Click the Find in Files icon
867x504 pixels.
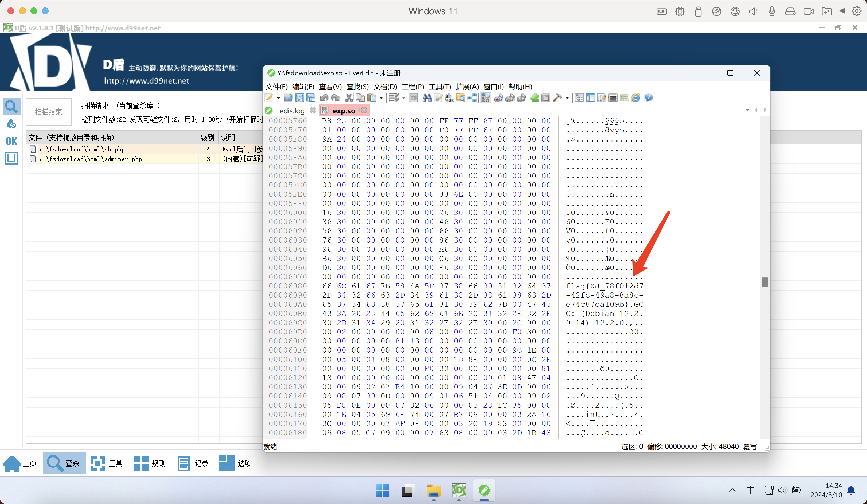461,98
